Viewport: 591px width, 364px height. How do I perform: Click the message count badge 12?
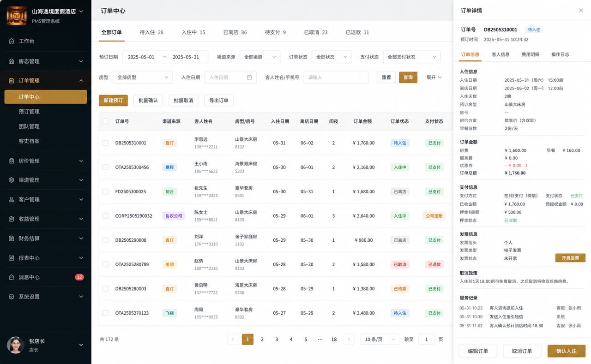pyautogui.click(x=79, y=277)
